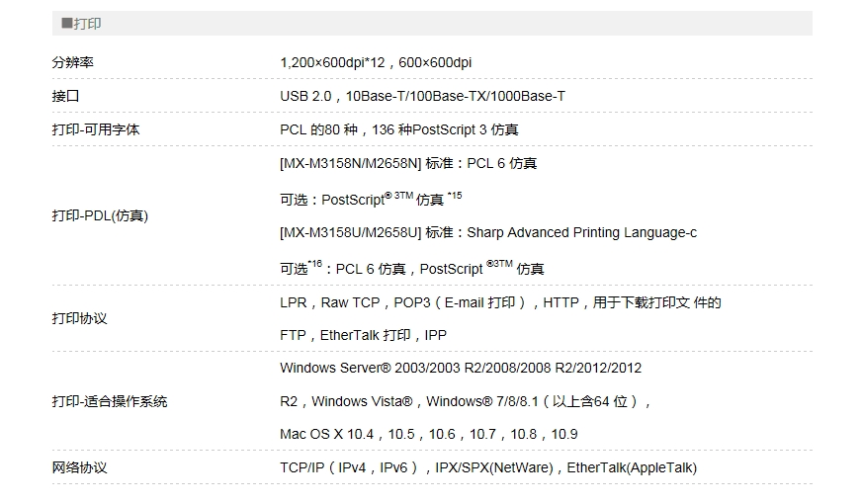Click the [MX-M3158N/M2658N] 标准 line
862x504 pixels.
(x=408, y=164)
